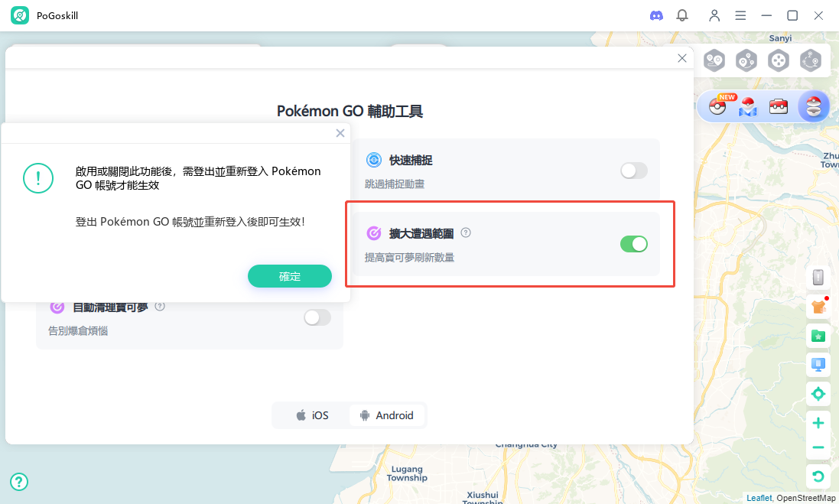Zoom out the map with the minus icon
Viewport: 839px width, 504px height.
[x=818, y=447]
